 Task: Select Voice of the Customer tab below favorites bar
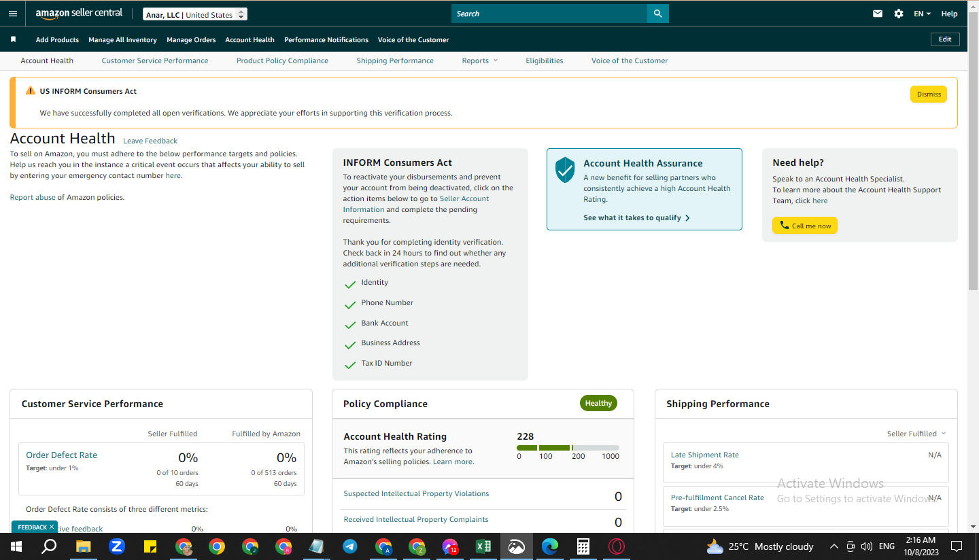click(x=630, y=60)
